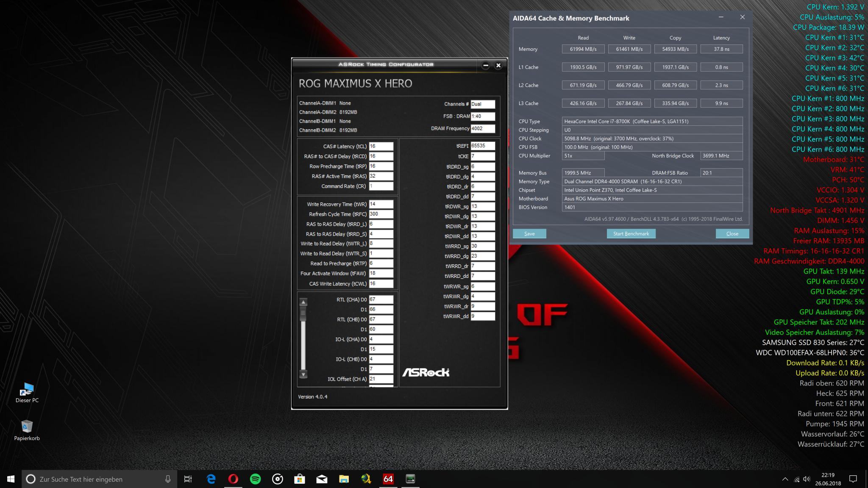Click the Channels # field showing Dual
This screenshot has height=488, width=868.
click(x=483, y=104)
